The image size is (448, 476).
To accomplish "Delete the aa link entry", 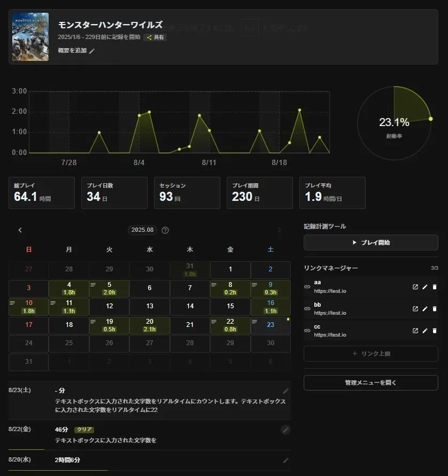I will coord(435,287).
